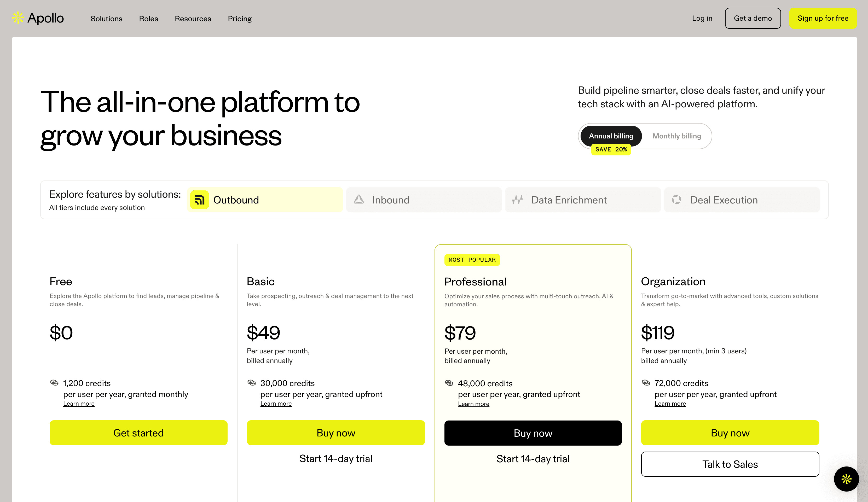This screenshot has height=502, width=868.
Task: Click the Deal Execution circular icon
Action: point(677,199)
